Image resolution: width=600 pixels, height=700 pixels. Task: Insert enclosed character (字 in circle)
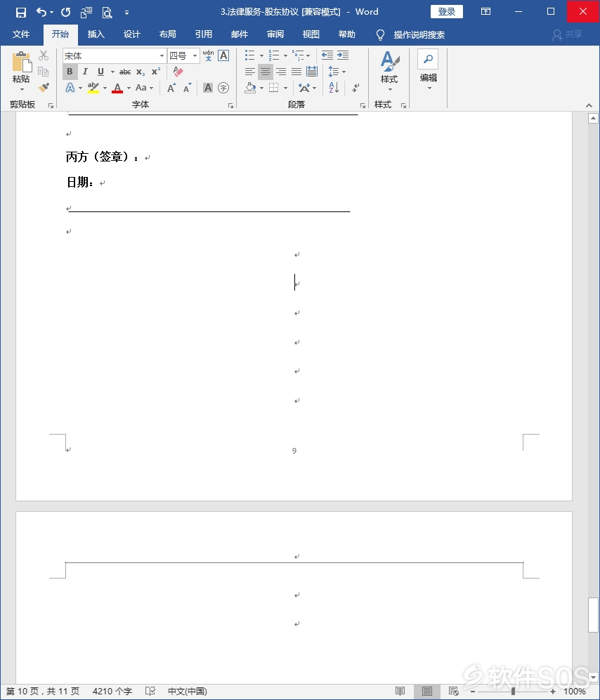point(223,88)
